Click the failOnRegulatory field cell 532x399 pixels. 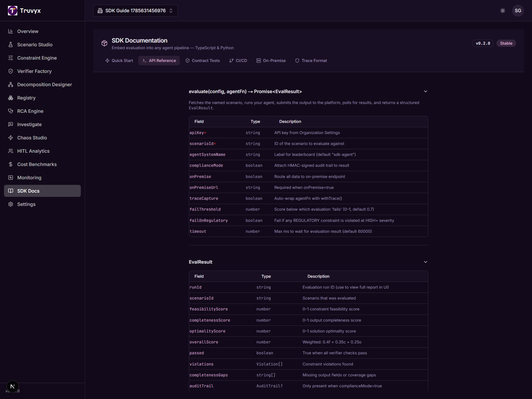209,221
